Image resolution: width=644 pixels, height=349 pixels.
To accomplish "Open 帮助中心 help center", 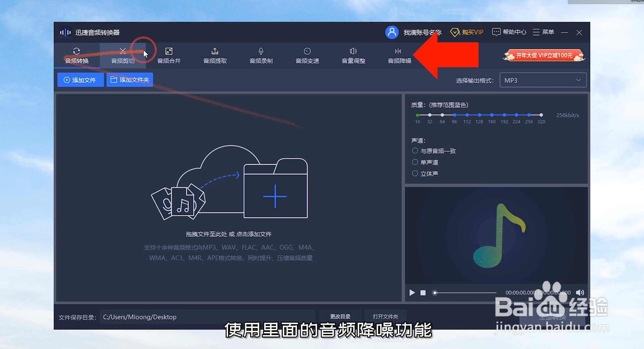I will click(509, 32).
